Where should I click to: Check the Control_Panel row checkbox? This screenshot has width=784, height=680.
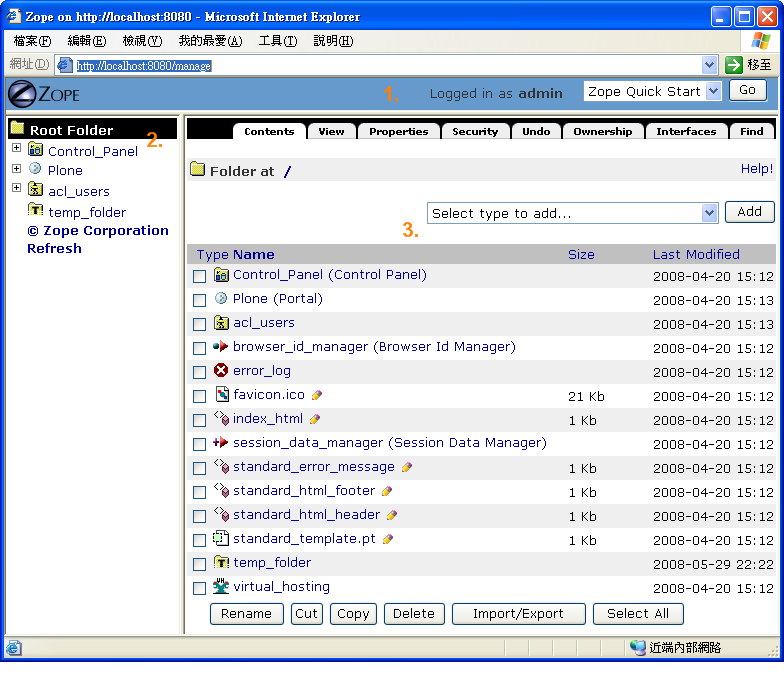[x=200, y=276]
